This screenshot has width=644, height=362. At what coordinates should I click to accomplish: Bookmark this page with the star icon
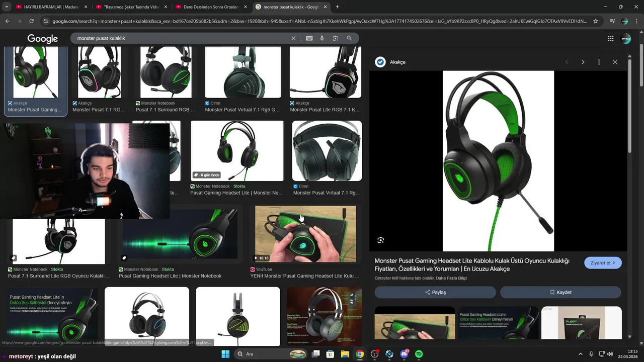coord(596,21)
